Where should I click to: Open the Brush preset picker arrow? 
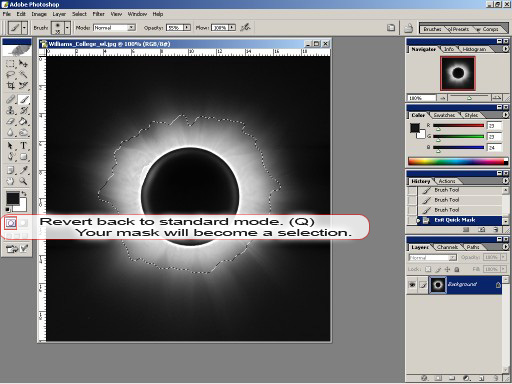(x=67, y=28)
